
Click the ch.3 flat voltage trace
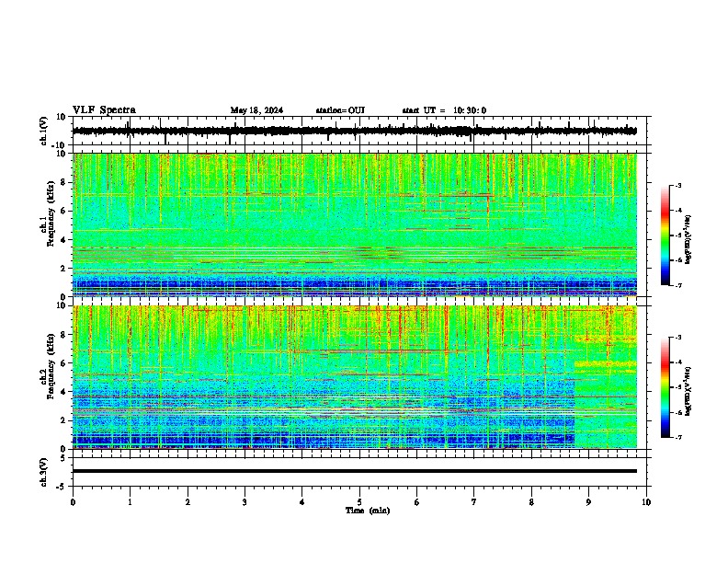(355, 471)
